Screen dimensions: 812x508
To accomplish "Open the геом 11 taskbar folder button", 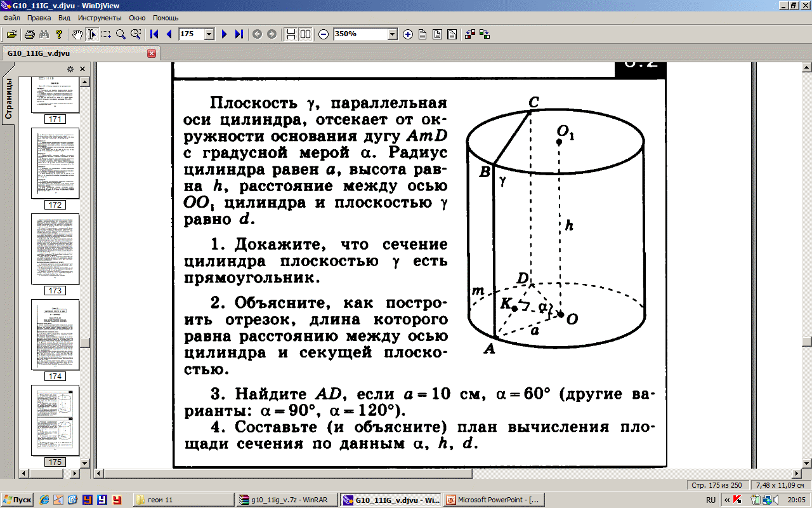I will tap(183, 500).
